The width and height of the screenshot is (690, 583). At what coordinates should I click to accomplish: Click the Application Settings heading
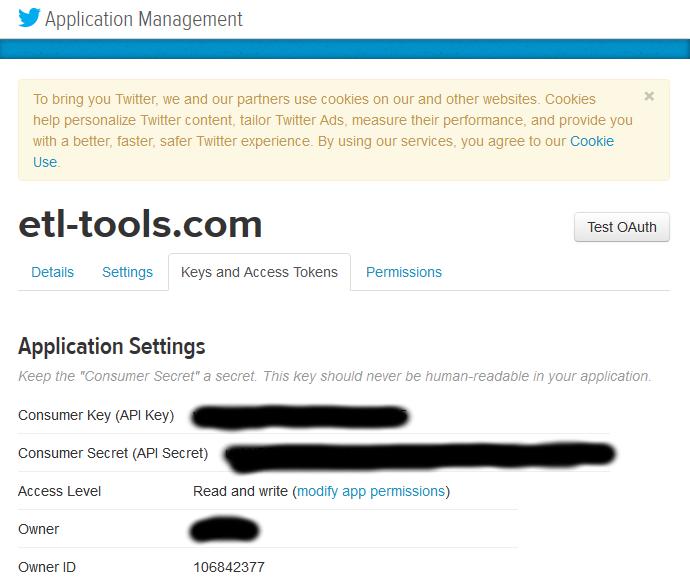coord(112,346)
